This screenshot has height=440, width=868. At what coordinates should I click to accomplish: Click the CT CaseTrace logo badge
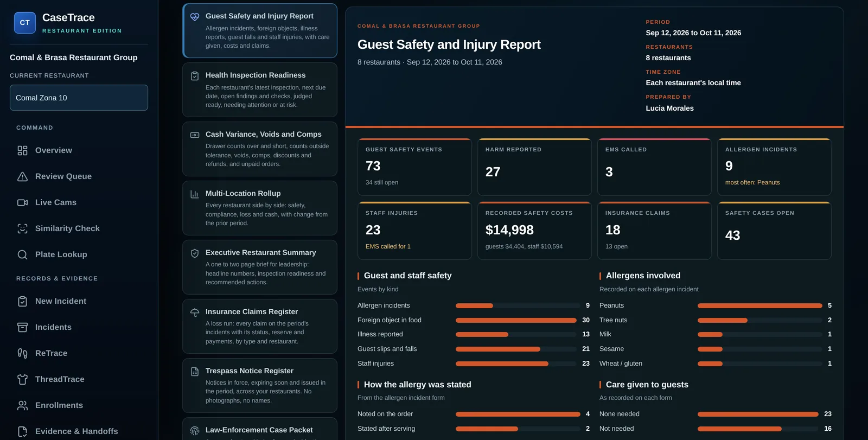(24, 23)
